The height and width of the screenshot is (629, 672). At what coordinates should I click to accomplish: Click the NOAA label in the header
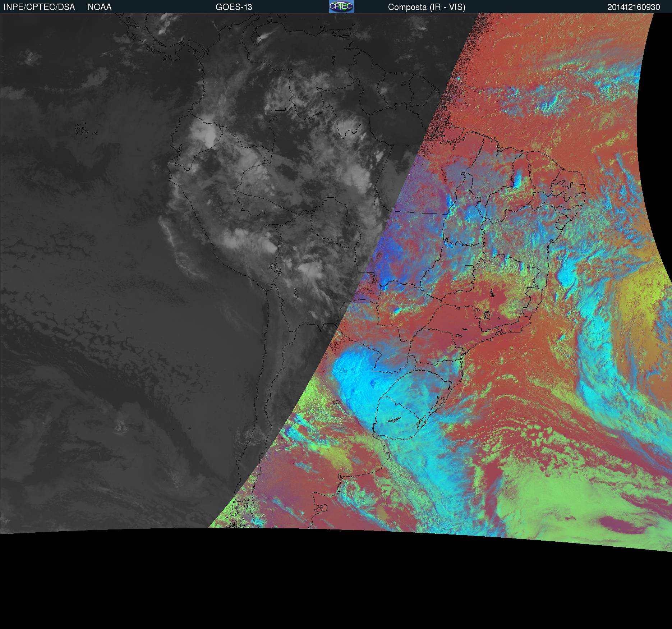pyautogui.click(x=100, y=7)
